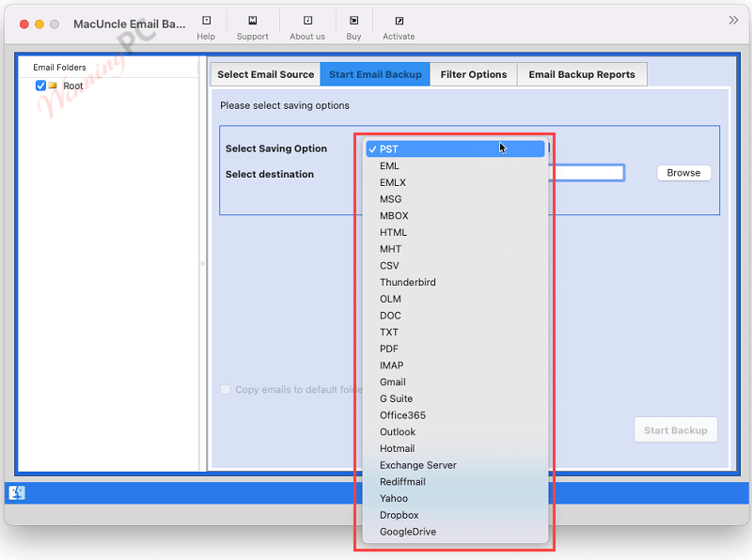
Task: Choose EML saving option
Action: click(x=455, y=166)
